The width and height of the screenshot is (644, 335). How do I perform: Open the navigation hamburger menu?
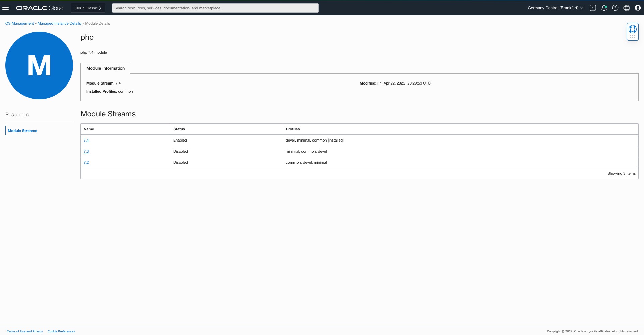6,8
